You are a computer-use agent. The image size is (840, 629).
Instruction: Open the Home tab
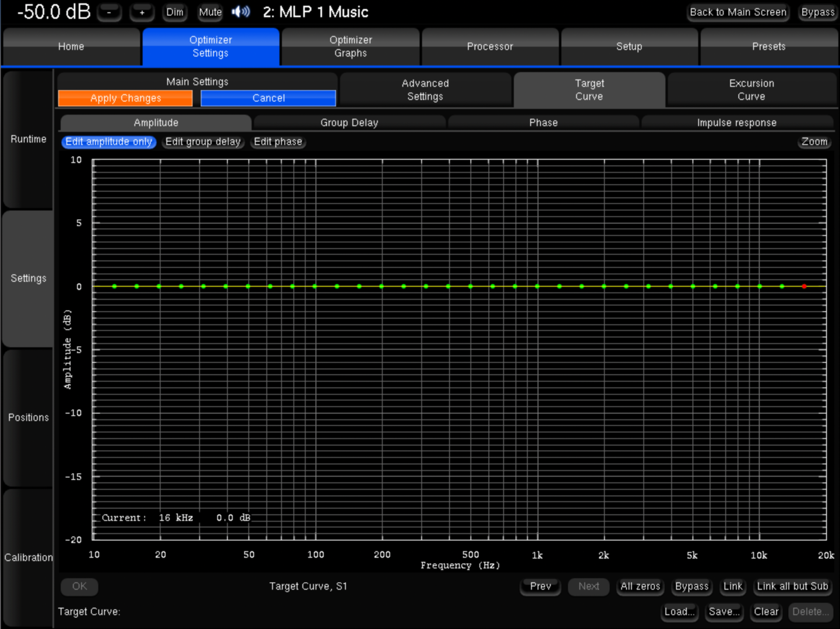coord(71,47)
